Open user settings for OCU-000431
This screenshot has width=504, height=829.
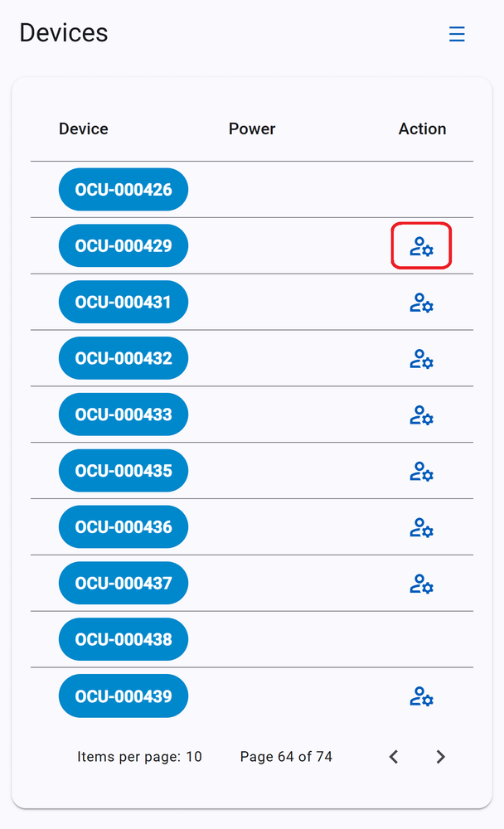click(x=421, y=303)
